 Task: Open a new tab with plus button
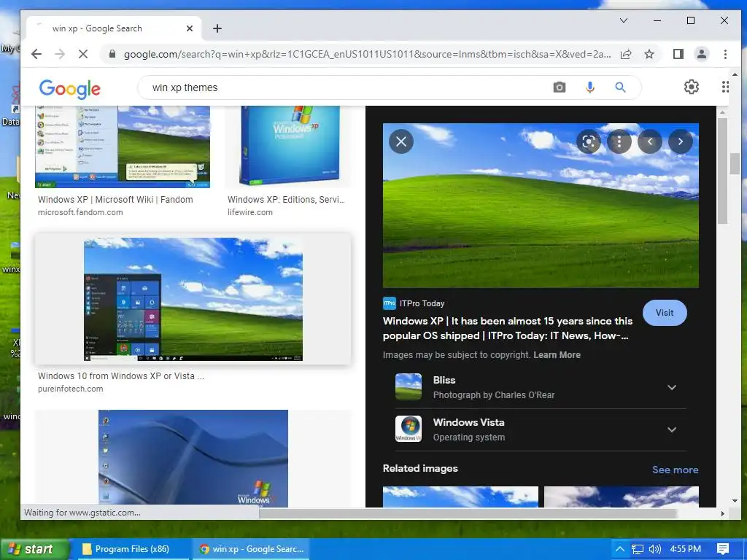tap(217, 28)
